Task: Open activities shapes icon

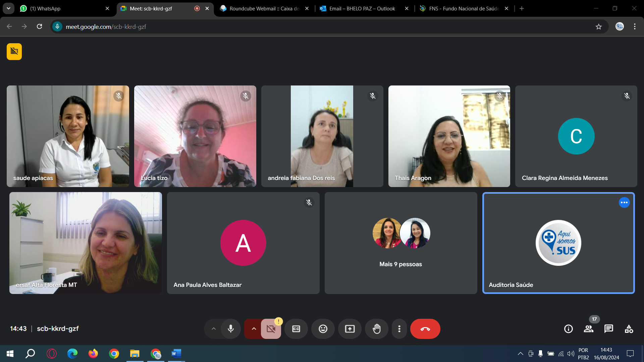Action: (629, 329)
